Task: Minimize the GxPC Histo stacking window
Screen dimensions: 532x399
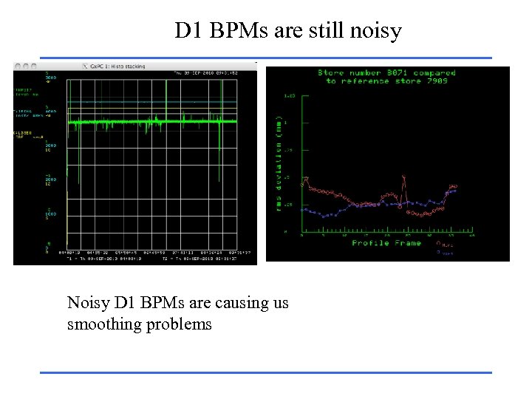Action: (26, 66)
